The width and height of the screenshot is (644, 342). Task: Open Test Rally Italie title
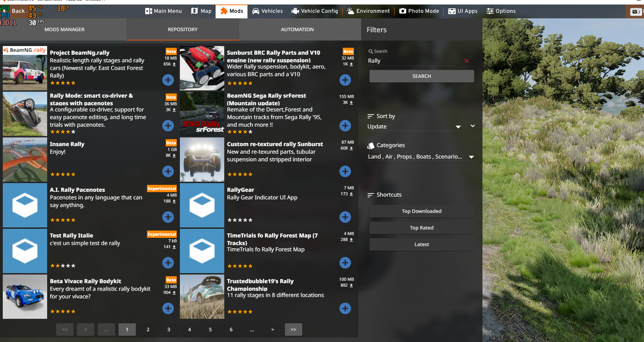click(x=71, y=235)
